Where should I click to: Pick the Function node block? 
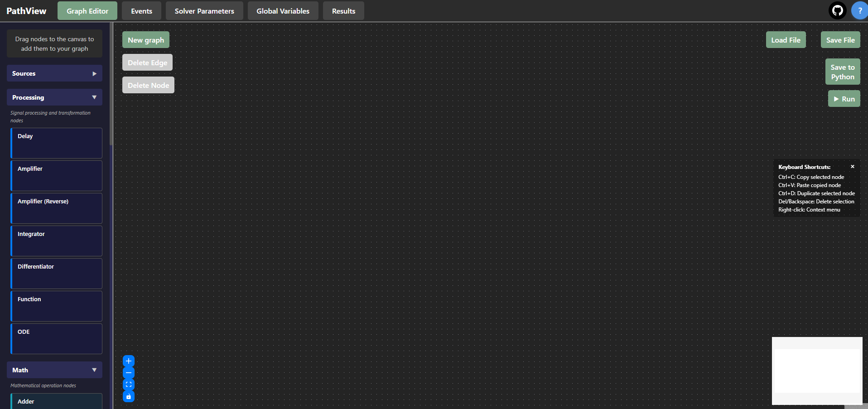pos(57,306)
